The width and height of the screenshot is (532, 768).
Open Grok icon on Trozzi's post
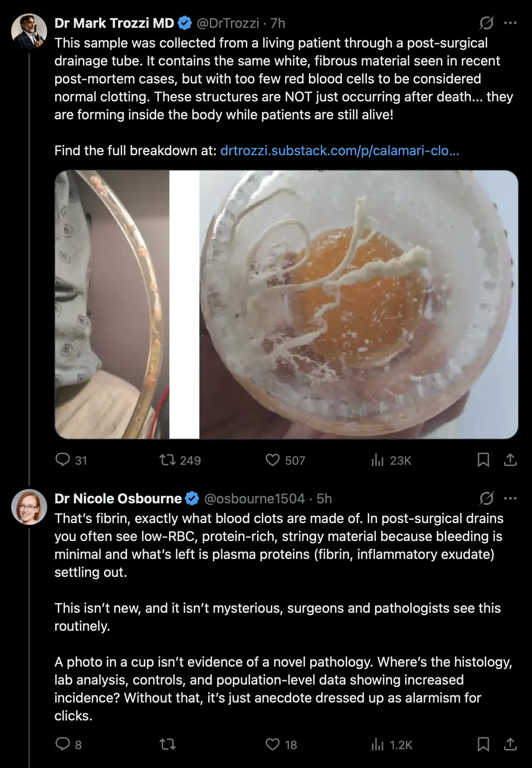click(x=486, y=23)
